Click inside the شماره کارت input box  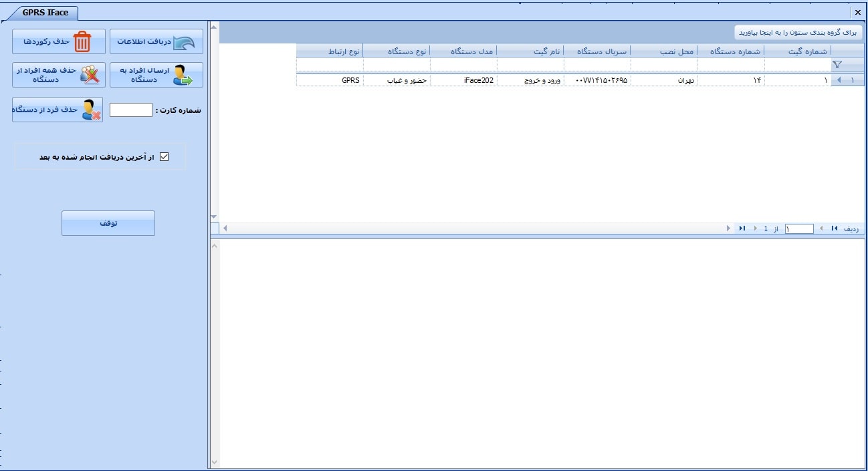coord(130,110)
